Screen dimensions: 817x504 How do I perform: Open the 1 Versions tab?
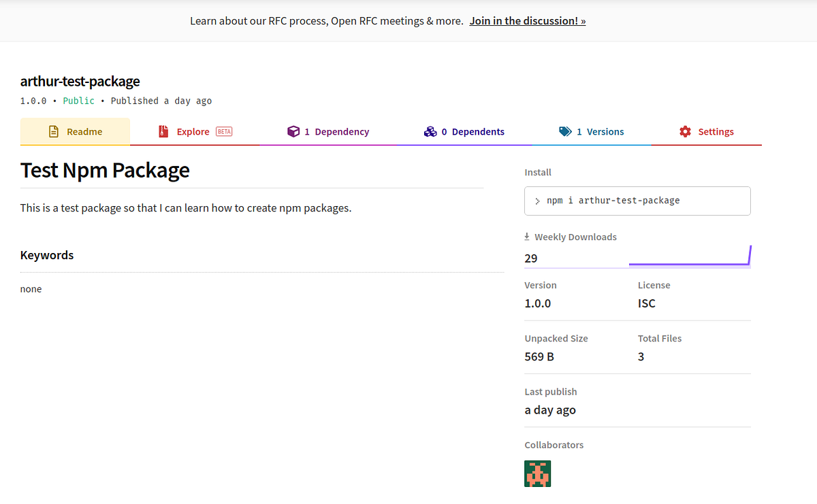coord(592,132)
